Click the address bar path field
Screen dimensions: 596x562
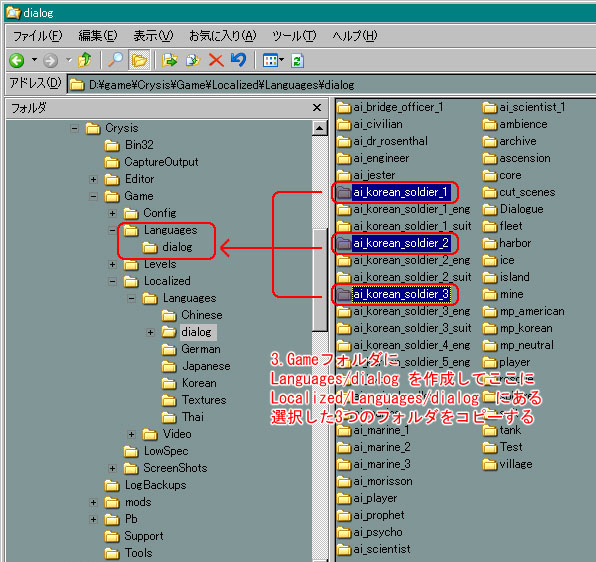click(x=331, y=85)
